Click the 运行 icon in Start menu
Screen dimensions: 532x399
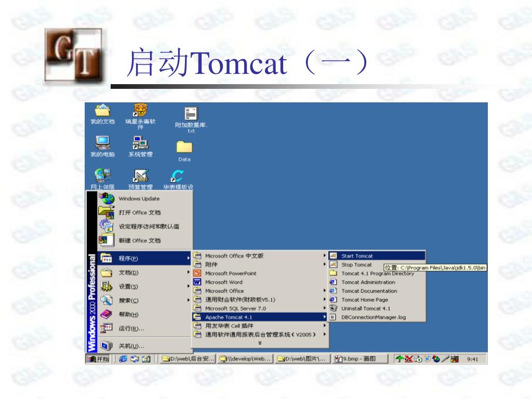[x=106, y=328]
